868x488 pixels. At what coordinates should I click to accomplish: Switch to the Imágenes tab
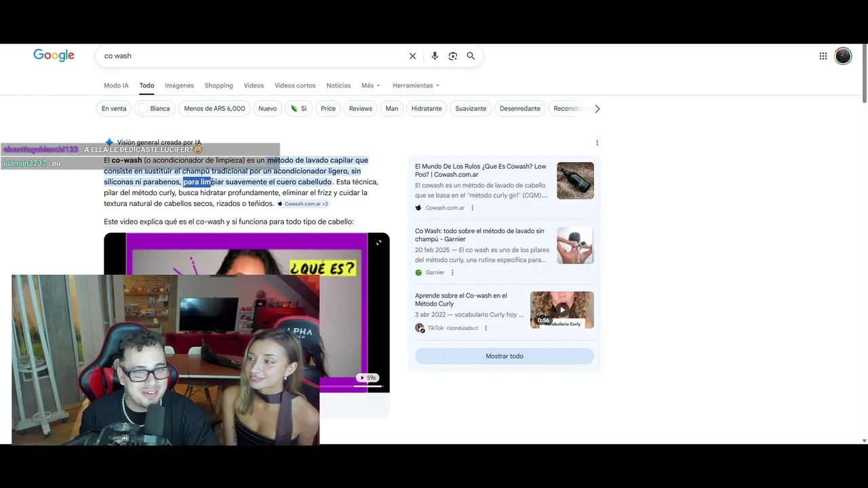[179, 85]
